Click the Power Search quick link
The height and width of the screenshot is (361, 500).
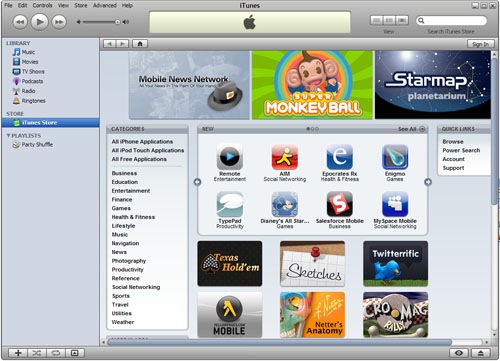pos(461,150)
